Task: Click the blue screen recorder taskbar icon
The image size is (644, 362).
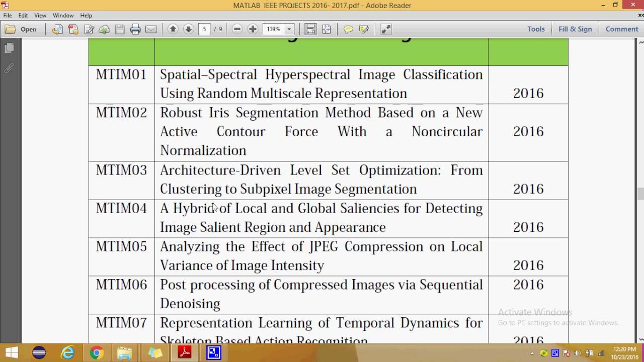Action: 214,353
